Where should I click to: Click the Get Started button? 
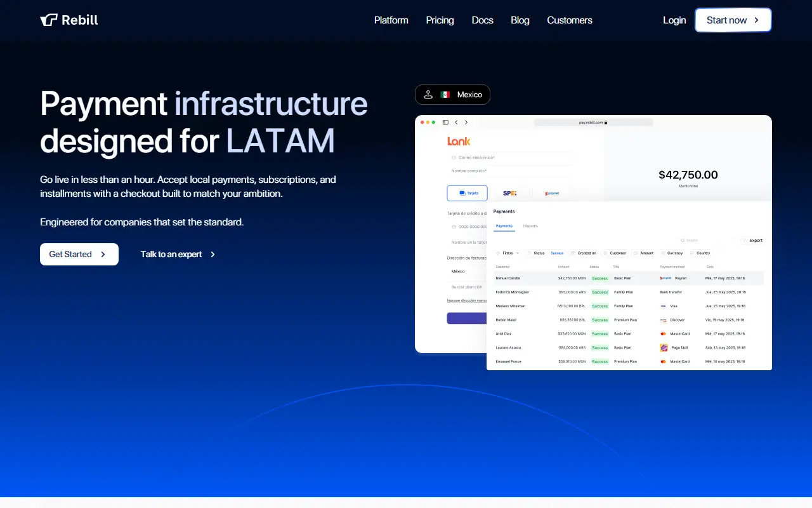pos(79,254)
